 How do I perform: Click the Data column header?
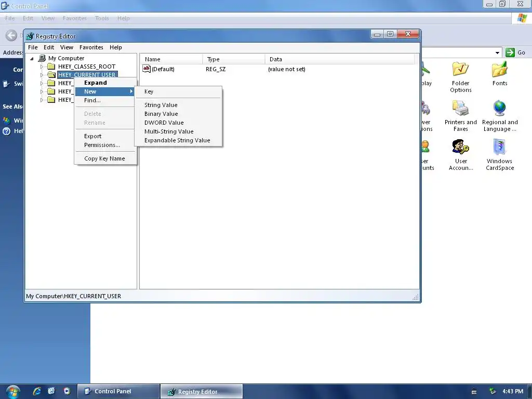coord(340,59)
